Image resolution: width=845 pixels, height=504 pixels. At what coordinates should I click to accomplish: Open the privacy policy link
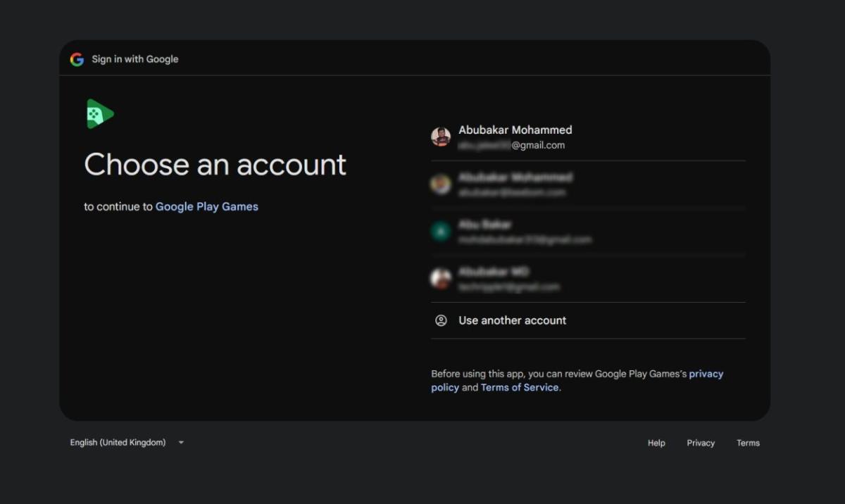(706, 374)
